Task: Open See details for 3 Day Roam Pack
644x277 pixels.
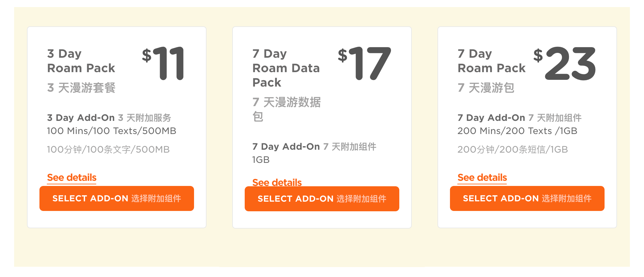Action: [x=72, y=177]
